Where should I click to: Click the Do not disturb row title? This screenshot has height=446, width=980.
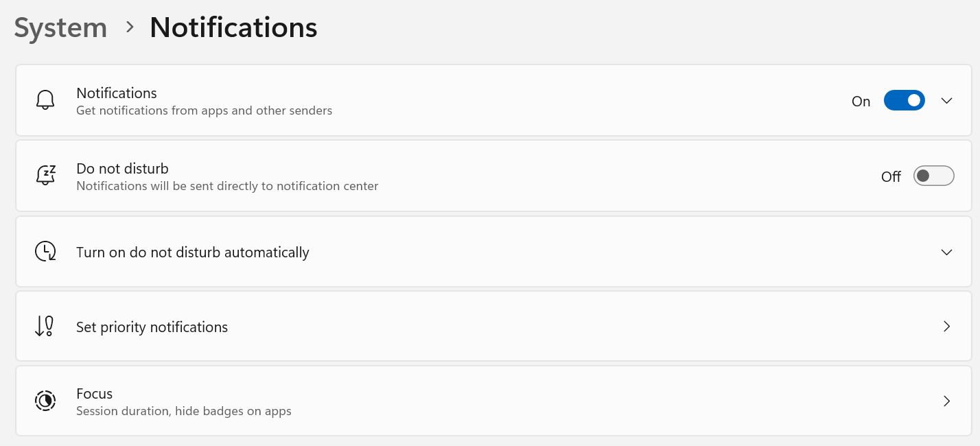click(122, 169)
